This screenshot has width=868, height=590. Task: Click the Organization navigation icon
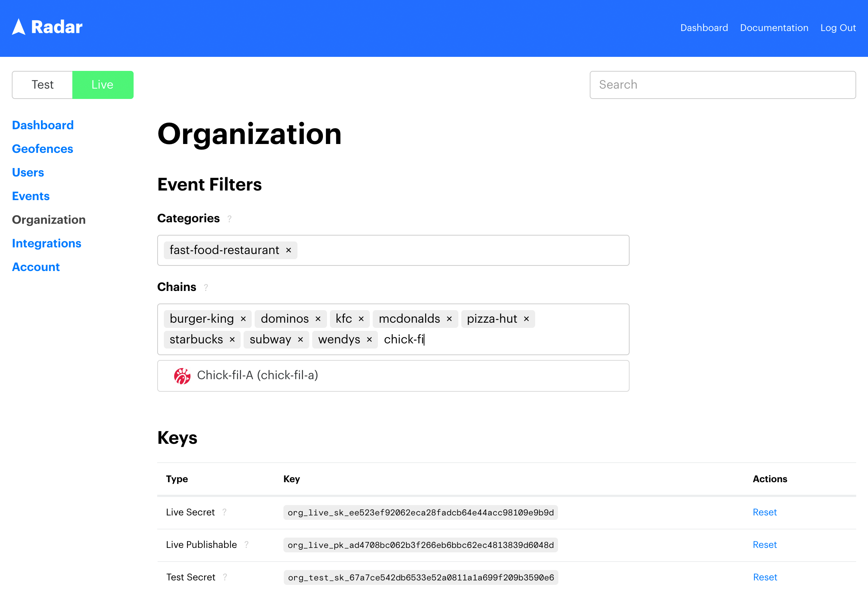(x=49, y=219)
